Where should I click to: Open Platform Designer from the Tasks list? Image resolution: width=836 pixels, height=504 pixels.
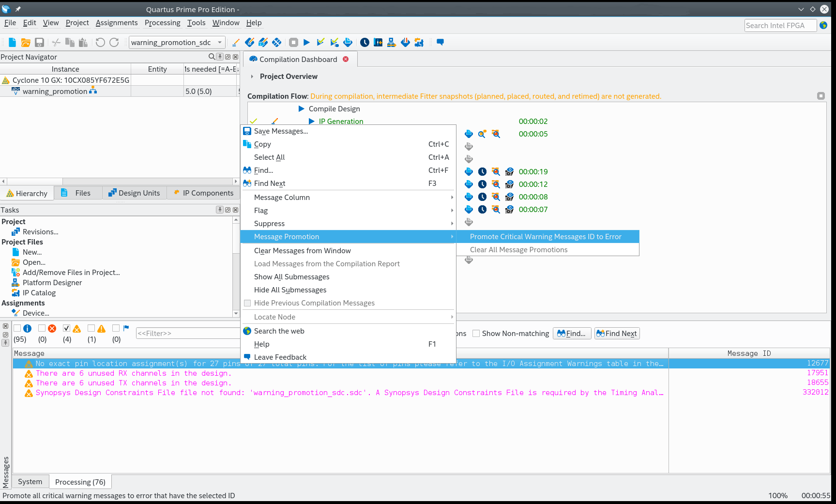point(52,283)
